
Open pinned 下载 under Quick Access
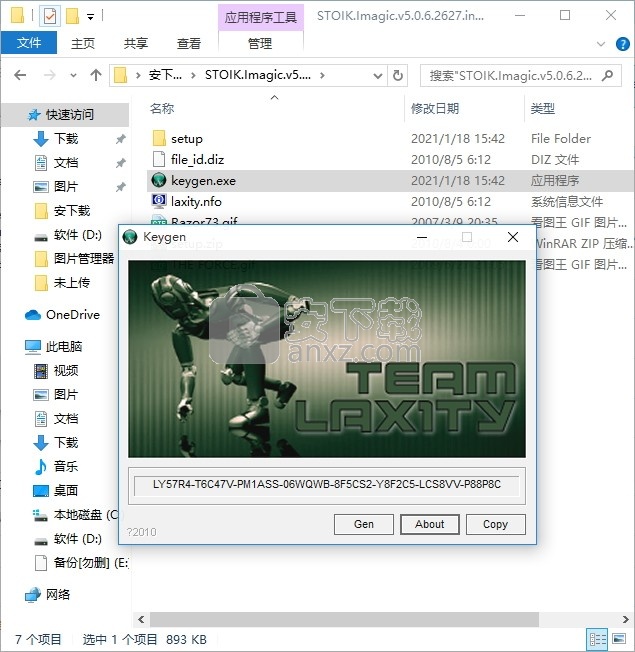[x=66, y=138]
